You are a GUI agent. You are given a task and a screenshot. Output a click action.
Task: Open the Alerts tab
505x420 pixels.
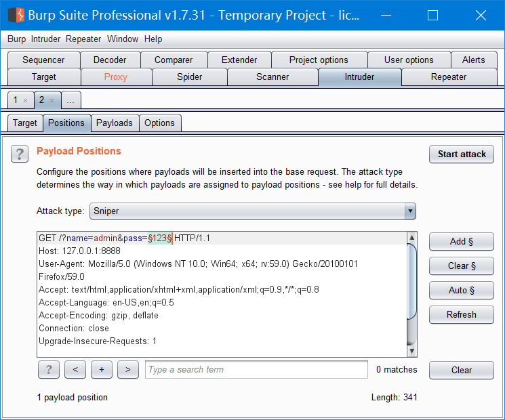[x=473, y=60]
